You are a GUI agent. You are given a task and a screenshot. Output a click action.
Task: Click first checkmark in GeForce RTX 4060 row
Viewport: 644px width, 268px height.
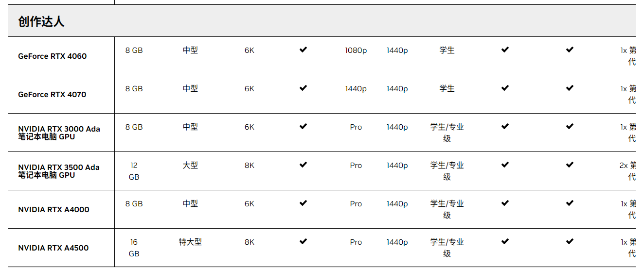pos(303,50)
